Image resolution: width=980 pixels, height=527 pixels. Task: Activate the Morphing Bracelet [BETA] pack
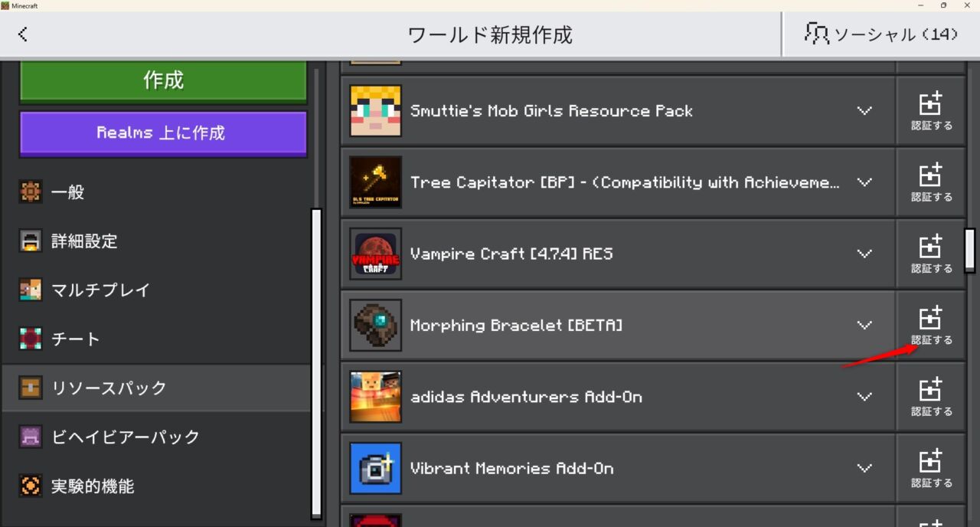931,326
